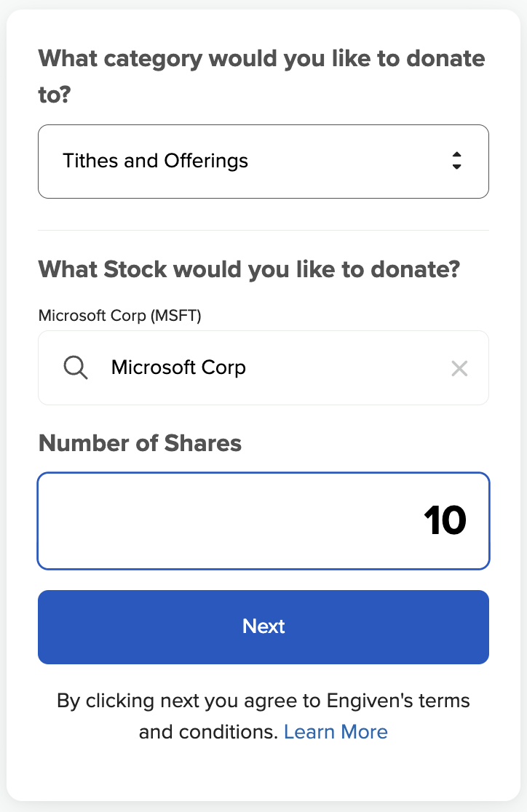Open the Learn More link
The height and width of the screenshot is (812, 527).
336,731
